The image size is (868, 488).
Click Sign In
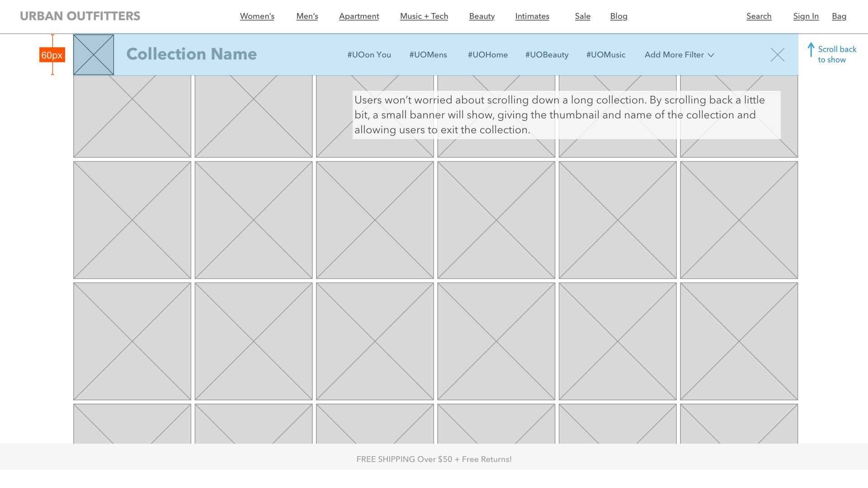(806, 16)
